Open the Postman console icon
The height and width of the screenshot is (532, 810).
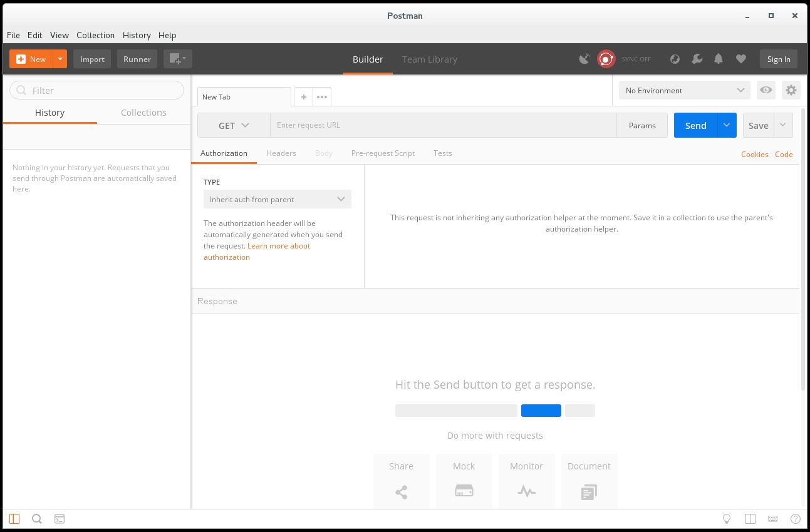tap(60, 519)
